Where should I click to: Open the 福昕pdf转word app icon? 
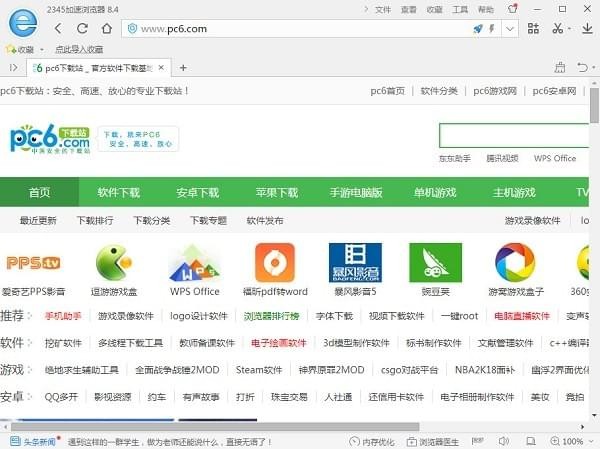[x=274, y=263]
